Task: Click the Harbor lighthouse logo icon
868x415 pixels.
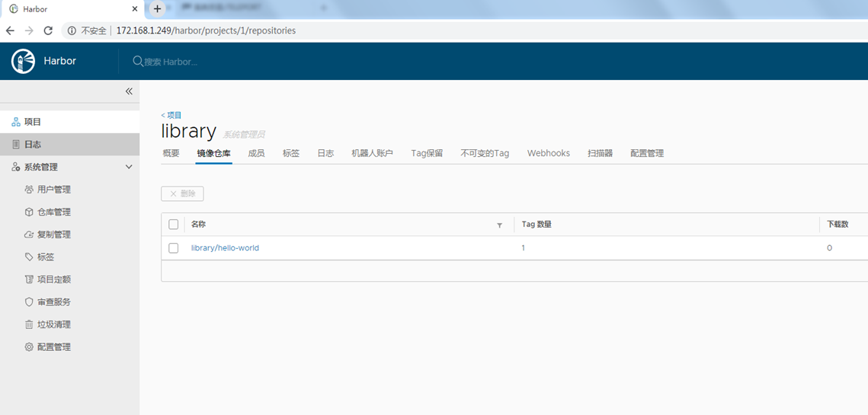Action: (24, 61)
